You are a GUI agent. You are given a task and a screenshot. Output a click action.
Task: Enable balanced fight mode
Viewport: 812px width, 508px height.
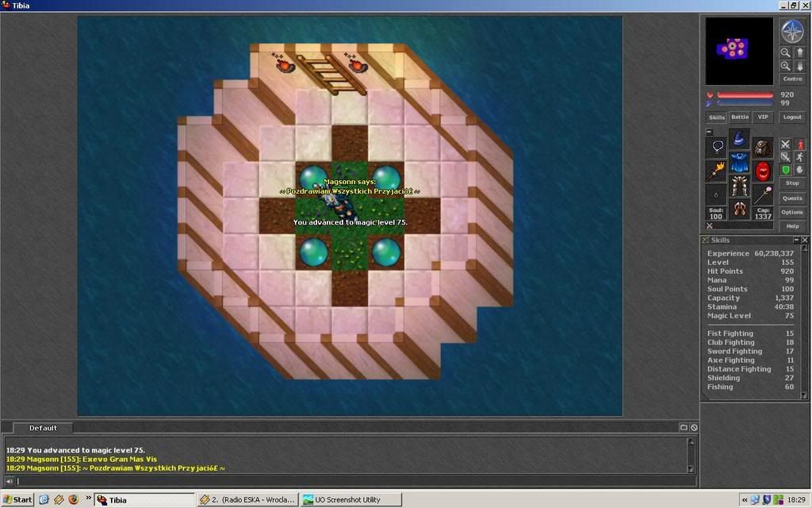pos(786,156)
